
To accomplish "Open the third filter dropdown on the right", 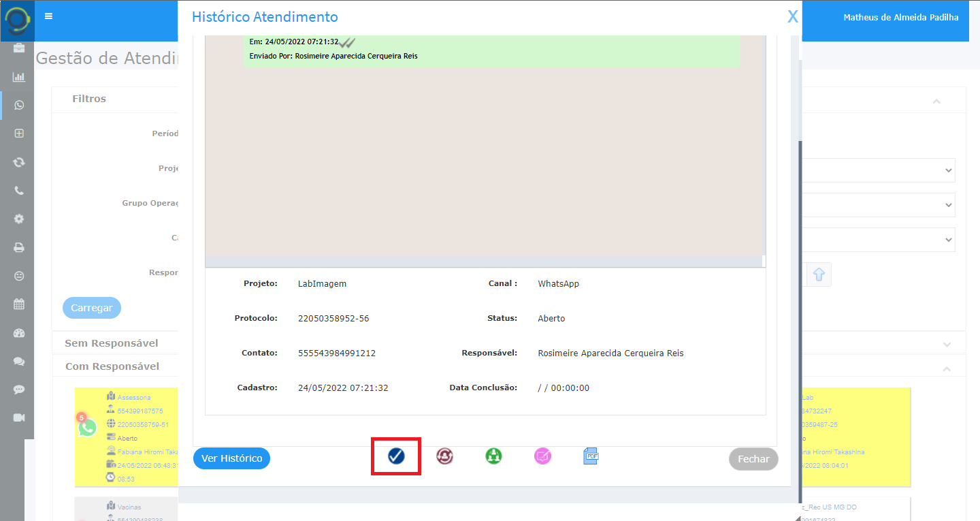I will [x=879, y=240].
